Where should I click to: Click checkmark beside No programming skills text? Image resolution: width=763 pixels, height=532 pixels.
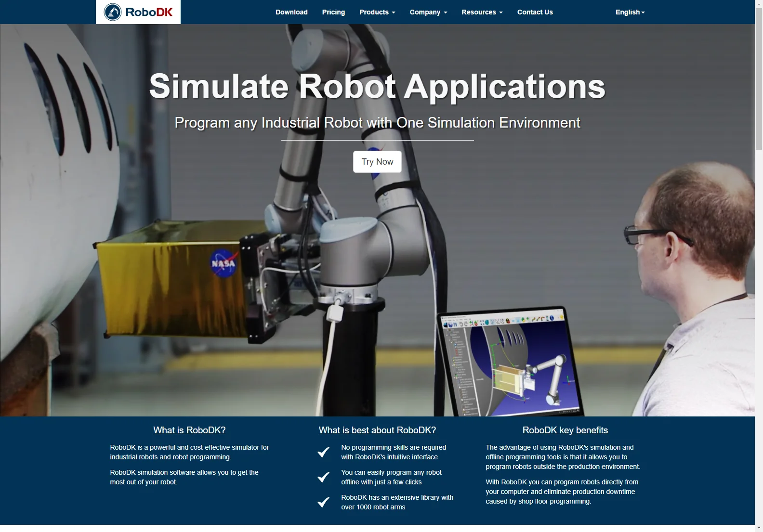[324, 452]
